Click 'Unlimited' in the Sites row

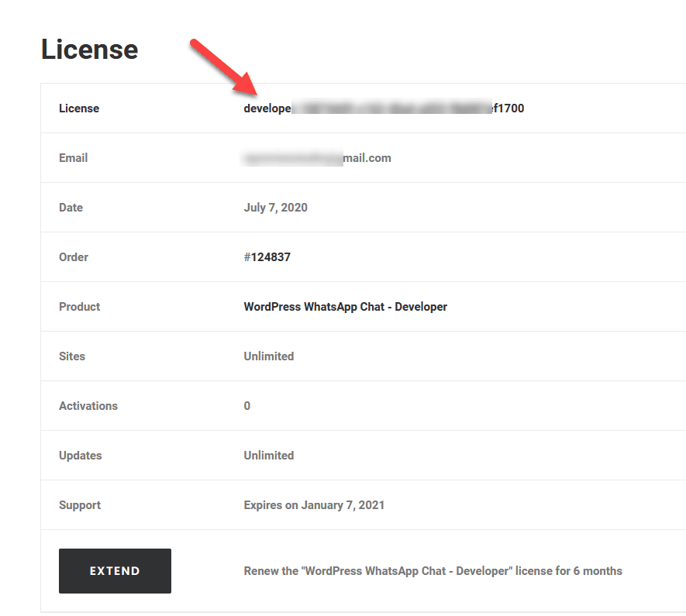(268, 356)
